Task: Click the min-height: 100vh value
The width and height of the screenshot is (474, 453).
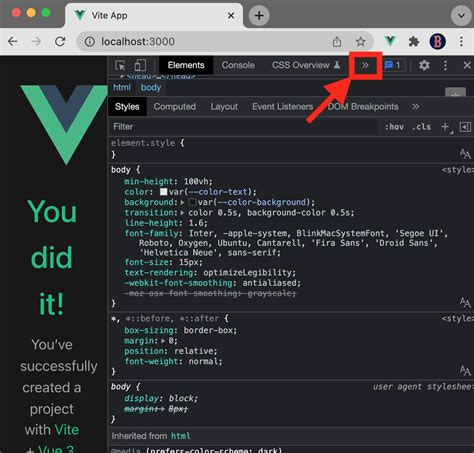Action: pos(197,182)
